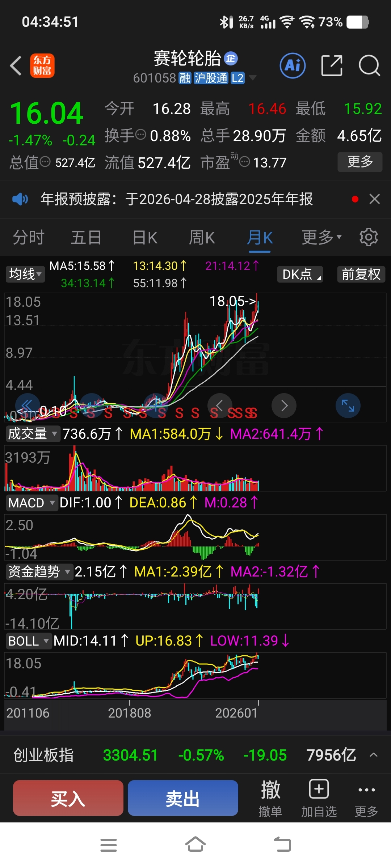Screen dimensions: 391x868
Task: Tap the 融 margin trading badge
Action: (185, 78)
